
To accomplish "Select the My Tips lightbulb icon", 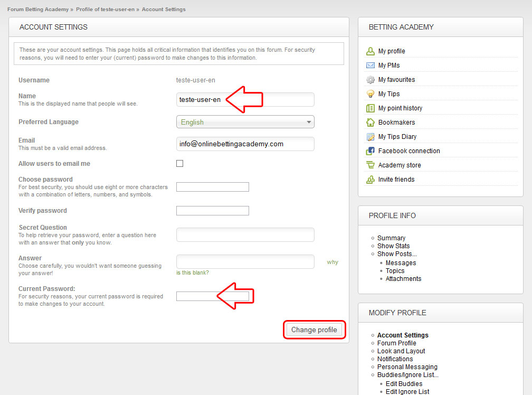I will [370, 94].
